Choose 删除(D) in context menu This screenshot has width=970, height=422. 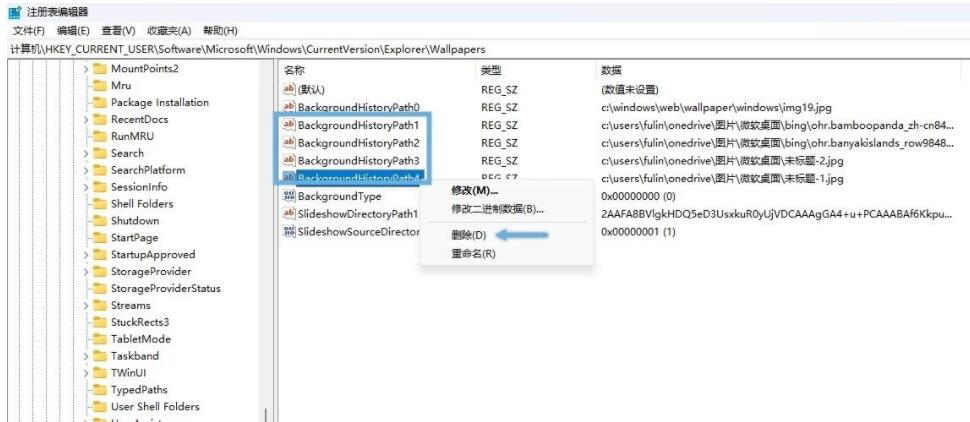point(468,235)
